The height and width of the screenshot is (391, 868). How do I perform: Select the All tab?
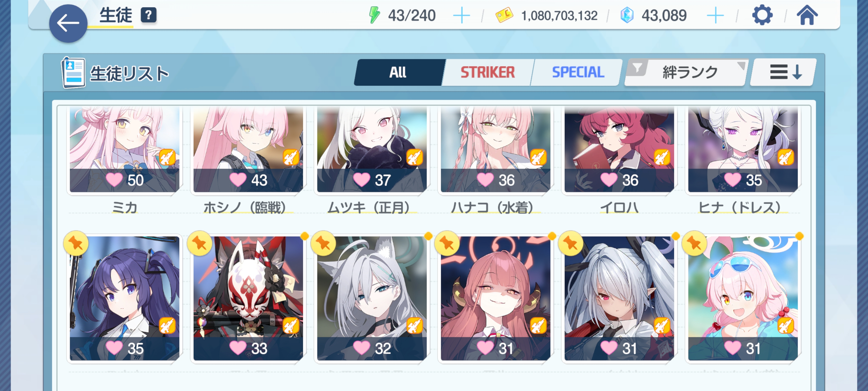pos(399,72)
